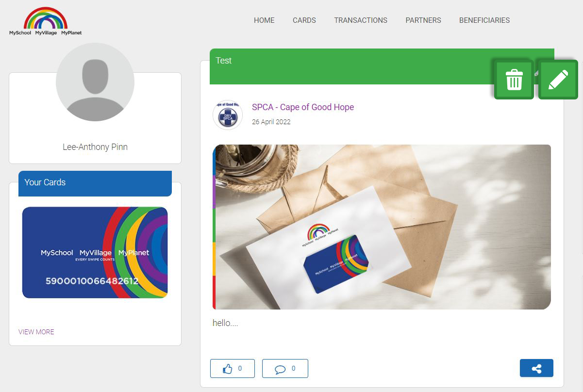Screen dimensions: 583x392
Task: Open SPCA - Cape of Good Hope link
Action: coord(303,107)
